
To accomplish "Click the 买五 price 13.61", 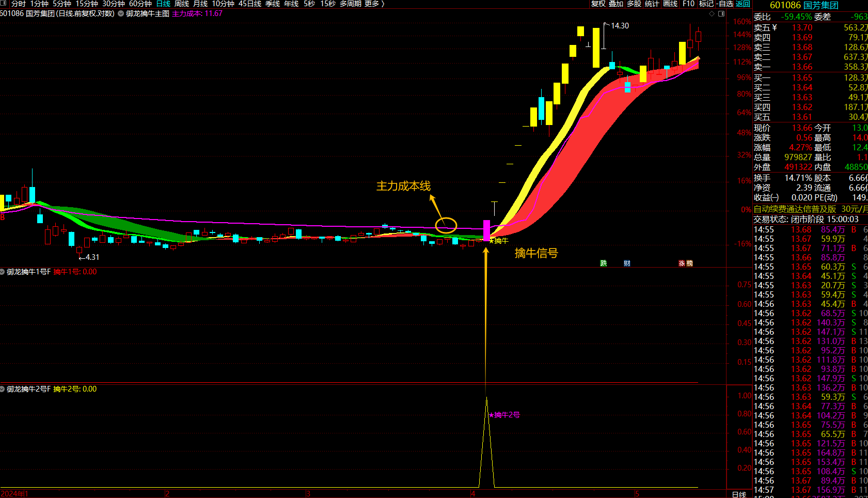I will pos(802,117).
